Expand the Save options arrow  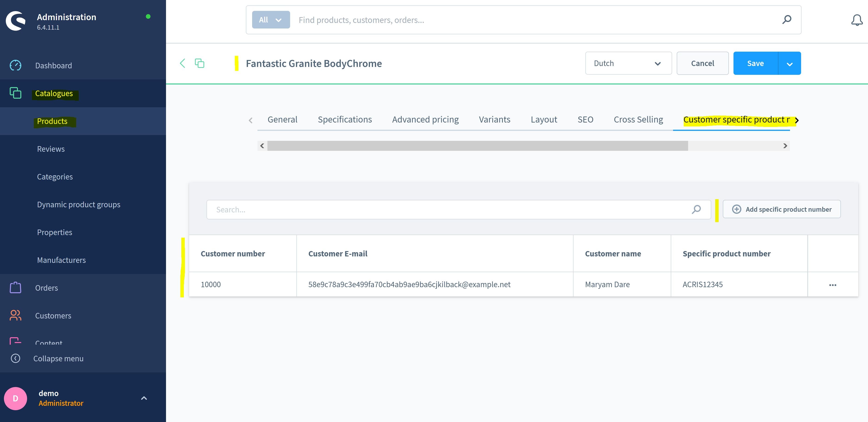(790, 63)
